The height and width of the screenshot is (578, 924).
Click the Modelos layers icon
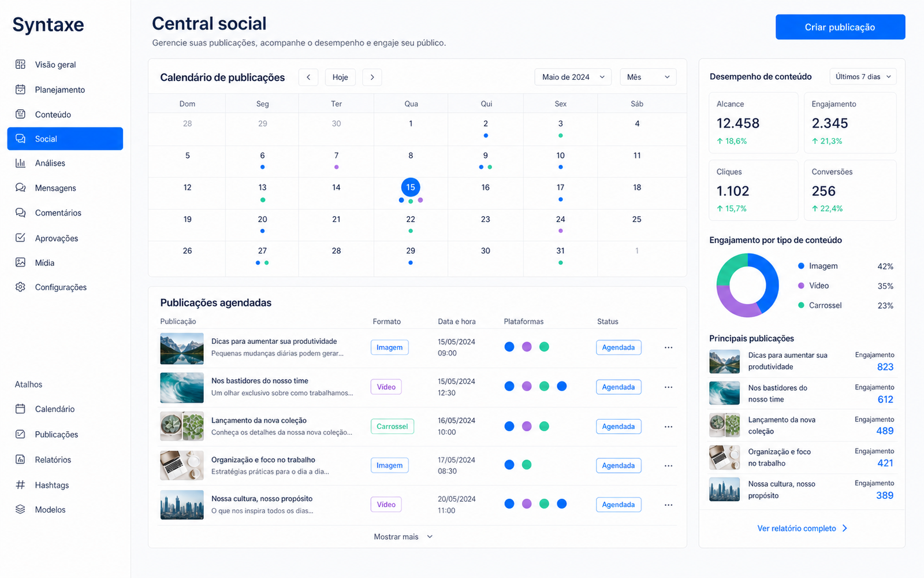[20, 509]
